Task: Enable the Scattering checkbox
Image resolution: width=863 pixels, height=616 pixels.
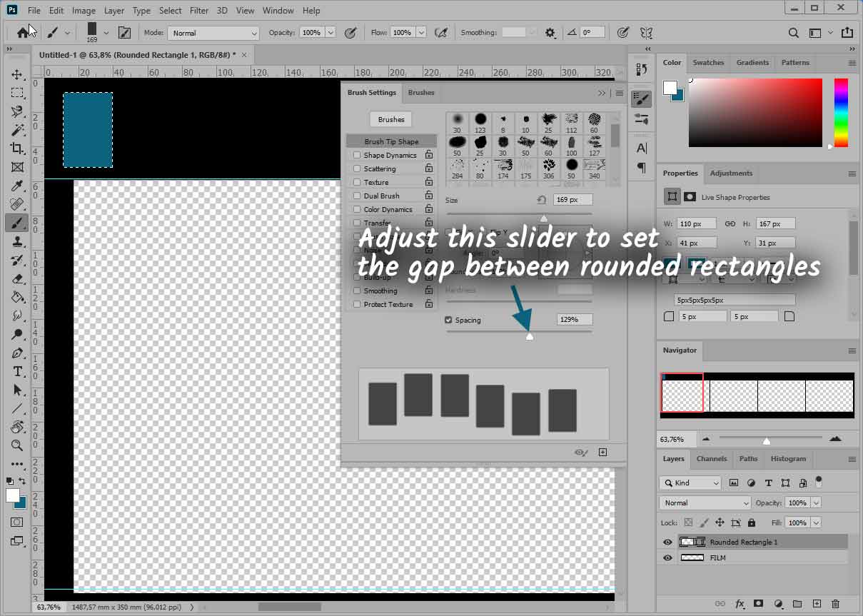Action: [x=357, y=168]
